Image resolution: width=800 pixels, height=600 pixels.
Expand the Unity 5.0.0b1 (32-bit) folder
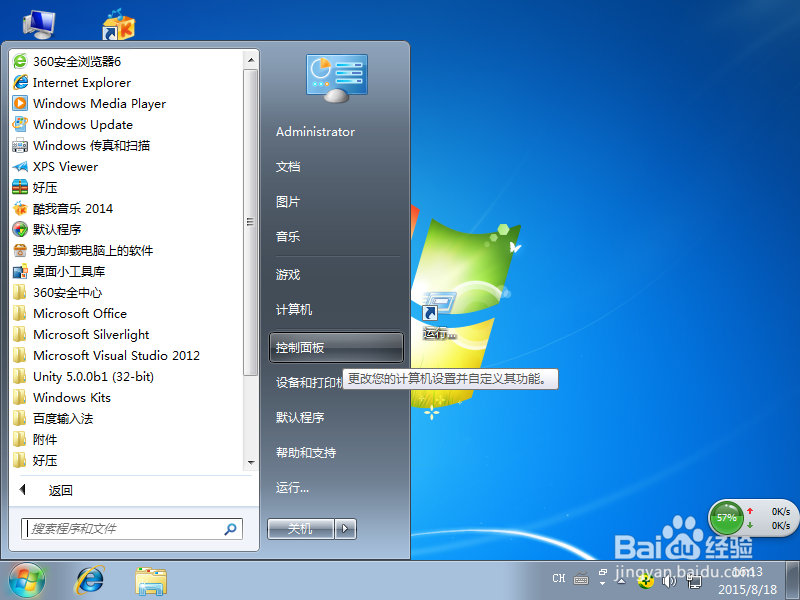pyautogui.click(x=93, y=377)
